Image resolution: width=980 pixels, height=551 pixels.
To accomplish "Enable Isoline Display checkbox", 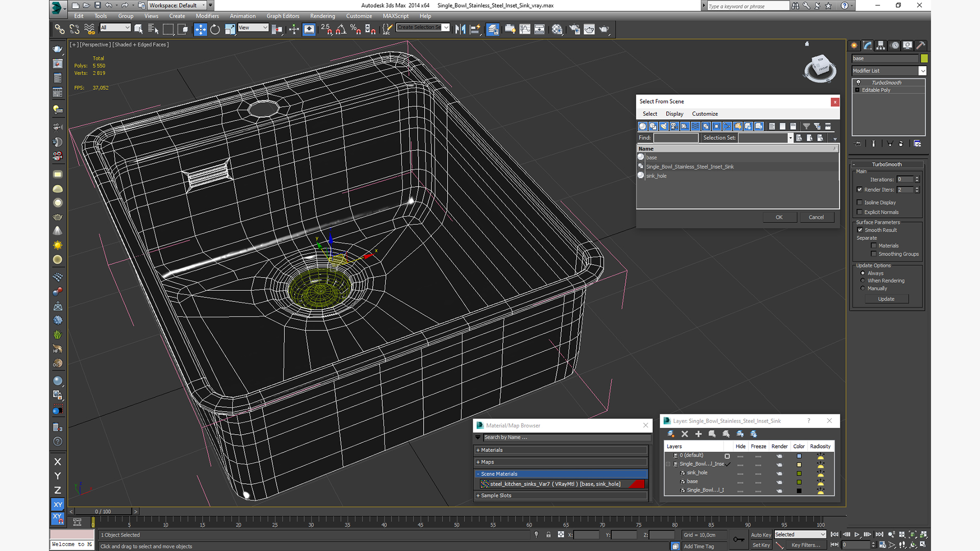I will 860,203.
